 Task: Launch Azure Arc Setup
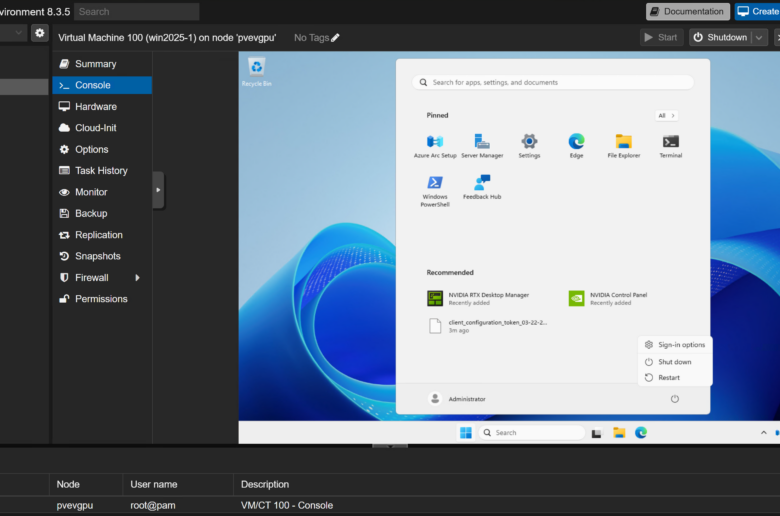[435, 146]
